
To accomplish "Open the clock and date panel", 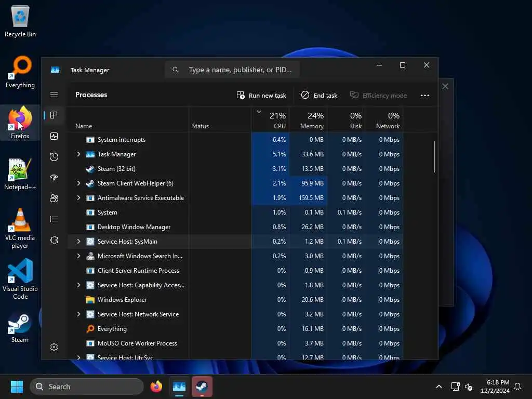I will point(495,387).
